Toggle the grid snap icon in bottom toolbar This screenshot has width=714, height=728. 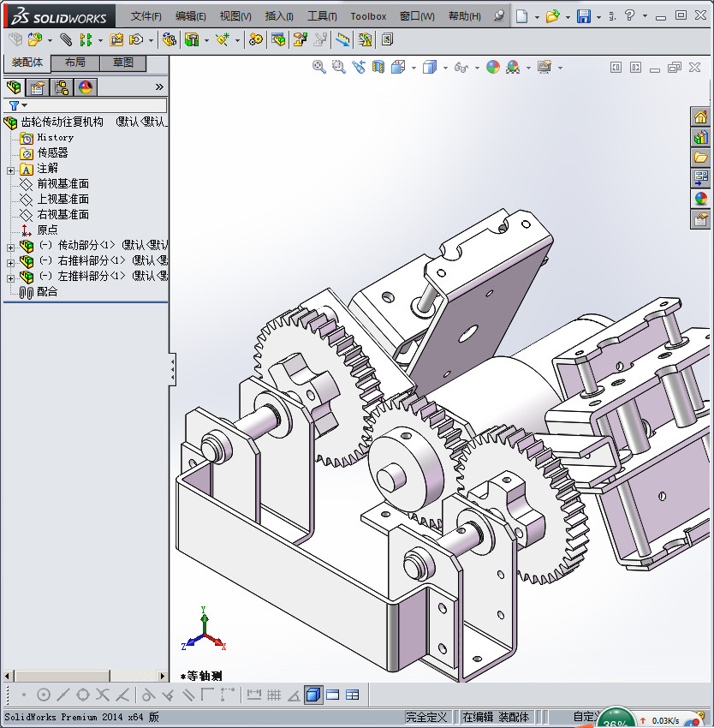(x=274, y=695)
